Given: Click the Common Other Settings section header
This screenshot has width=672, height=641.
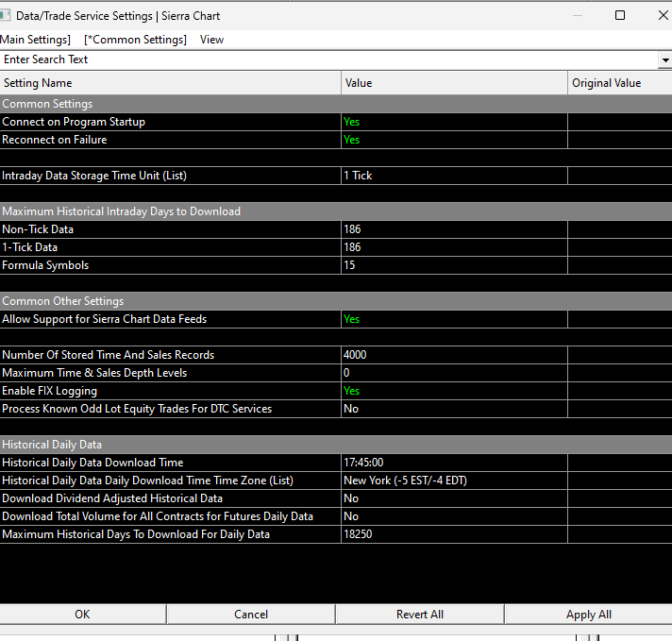Looking at the screenshot, I should click(336, 301).
